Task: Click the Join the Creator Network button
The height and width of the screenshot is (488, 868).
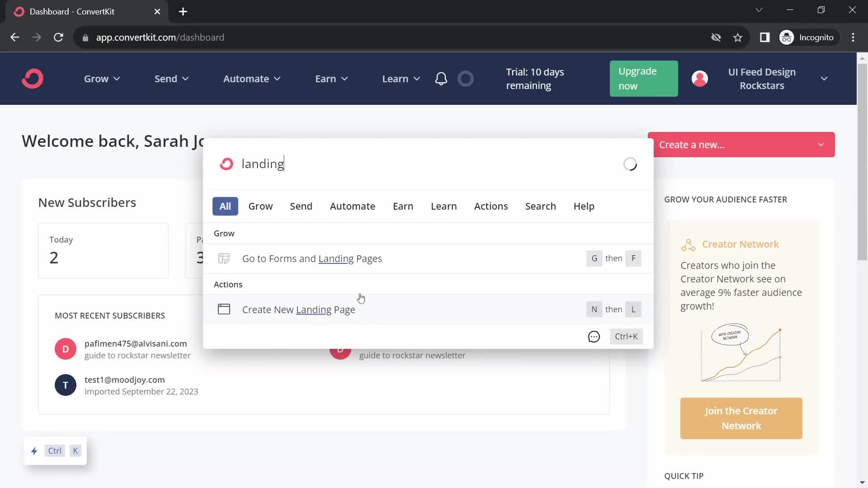Action: [741, 418]
